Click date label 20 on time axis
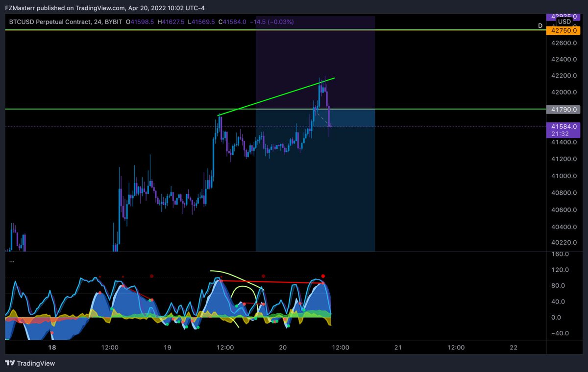588x372 pixels. [x=283, y=348]
